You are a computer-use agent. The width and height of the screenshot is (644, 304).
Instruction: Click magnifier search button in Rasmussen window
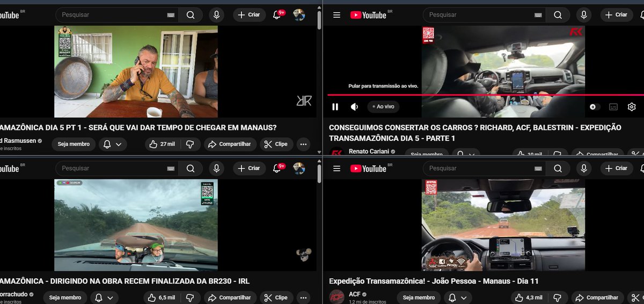click(191, 15)
